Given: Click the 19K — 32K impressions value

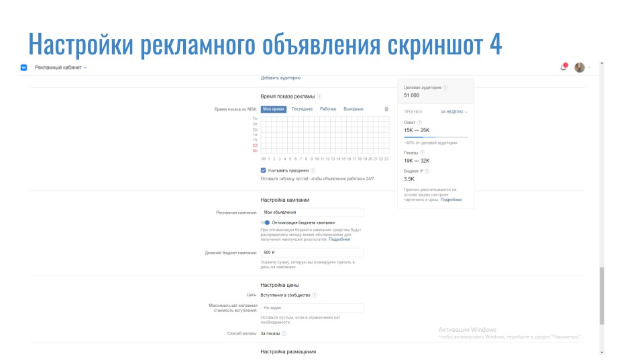Looking at the screenshot, I should [417, 161].
